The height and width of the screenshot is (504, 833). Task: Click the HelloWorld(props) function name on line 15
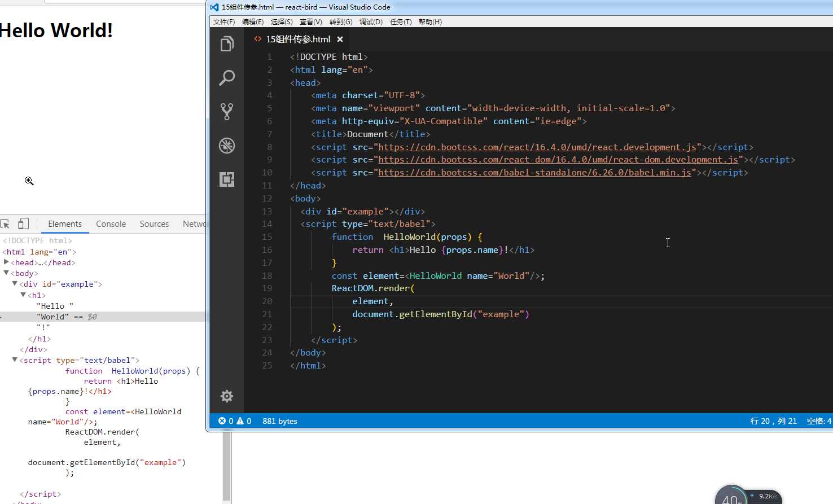click(427, 237)
